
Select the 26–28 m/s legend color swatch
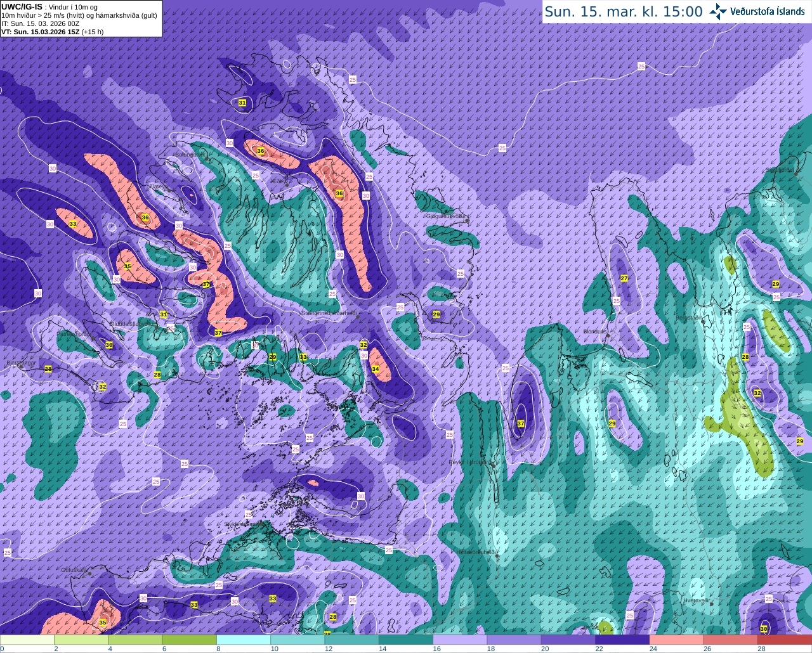coord(731,640)
